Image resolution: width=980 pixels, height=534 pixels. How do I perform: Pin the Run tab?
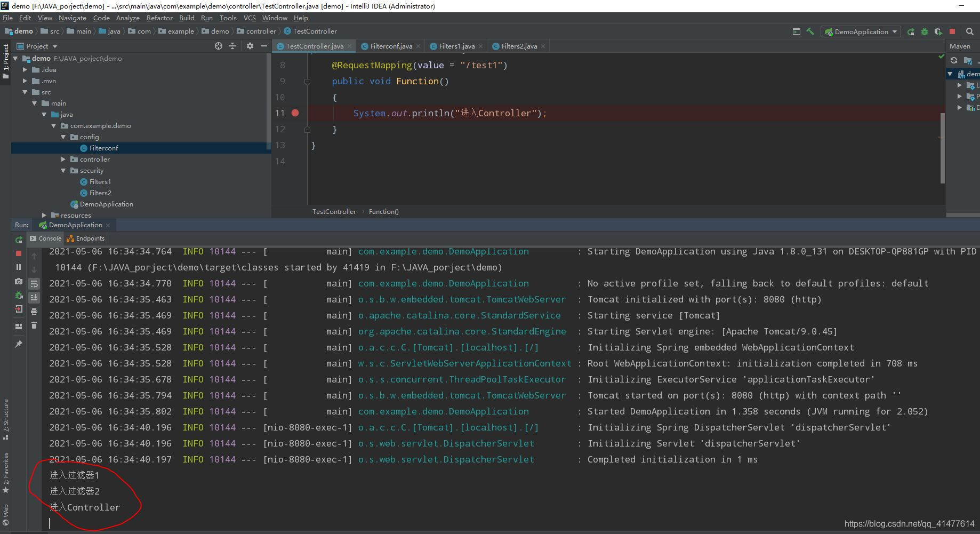point(19,344)
